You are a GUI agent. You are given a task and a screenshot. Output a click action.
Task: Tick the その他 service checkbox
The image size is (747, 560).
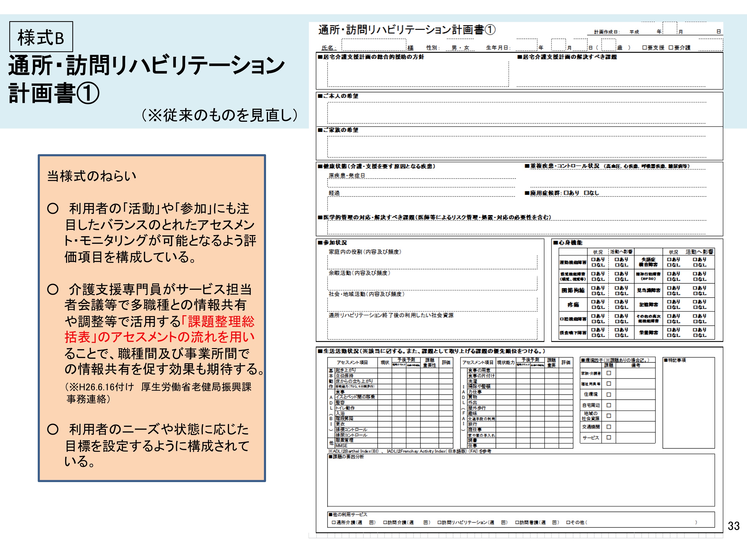pyautogui.click(x=568, y=522)
